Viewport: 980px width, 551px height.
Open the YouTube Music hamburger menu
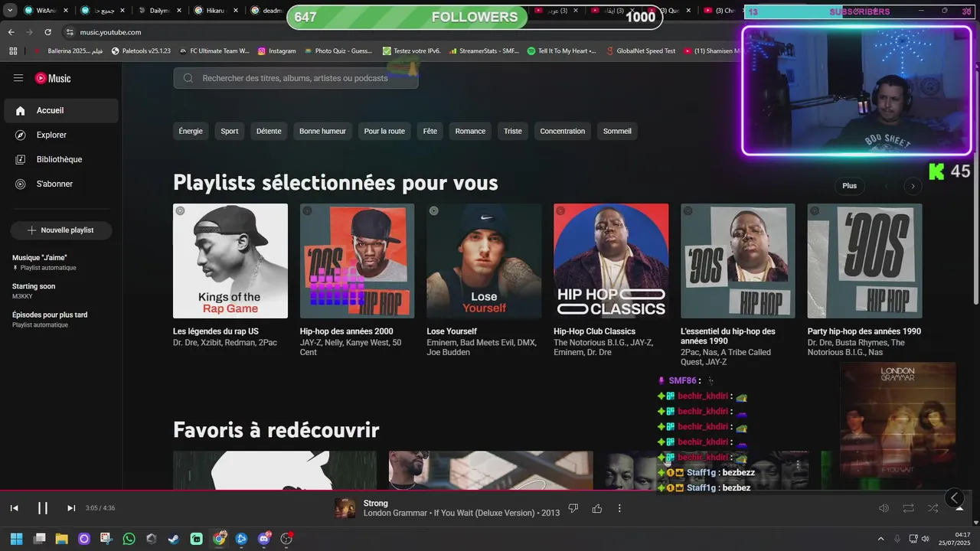coord(18,78)
